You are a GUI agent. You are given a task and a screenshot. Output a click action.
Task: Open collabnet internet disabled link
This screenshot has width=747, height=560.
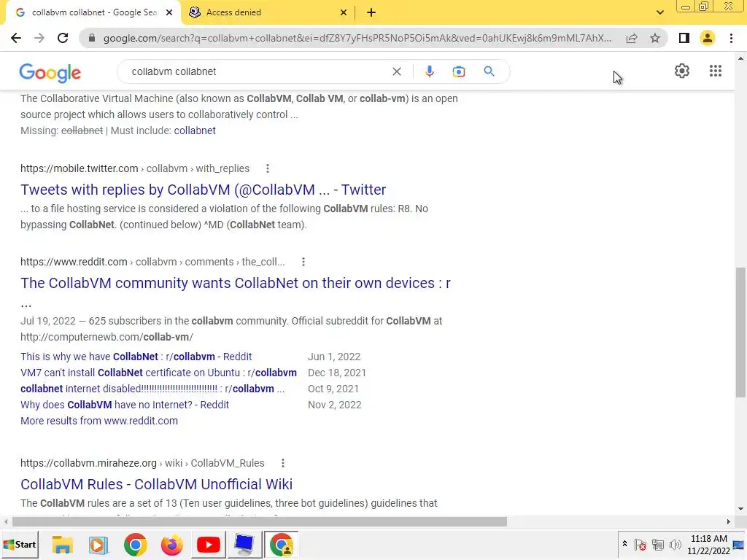click(152, 389)
